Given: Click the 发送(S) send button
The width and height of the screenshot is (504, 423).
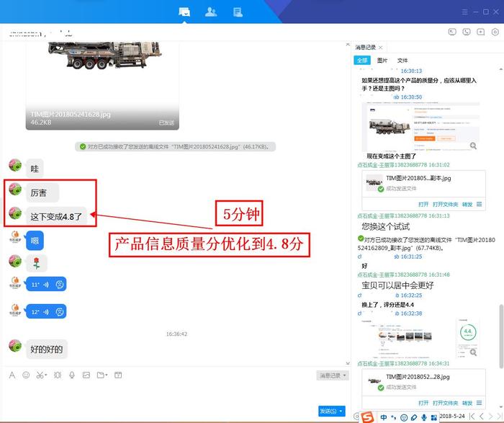Looking at the screenshot, I should point(328,411).
